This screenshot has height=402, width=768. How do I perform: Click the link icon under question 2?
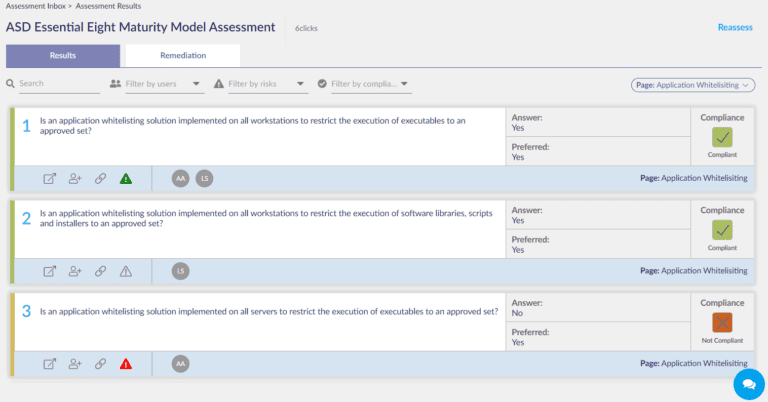pyautogui.click(x=100, y=271)
